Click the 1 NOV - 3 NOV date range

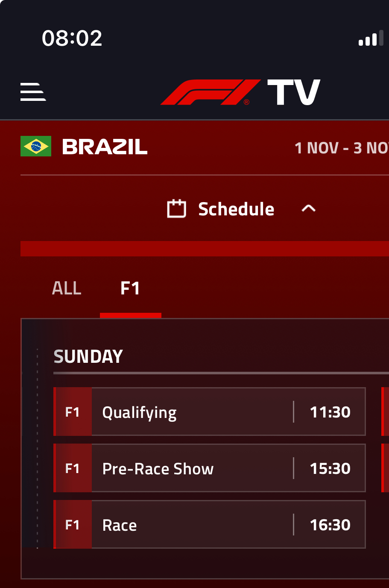click(342, 148)
